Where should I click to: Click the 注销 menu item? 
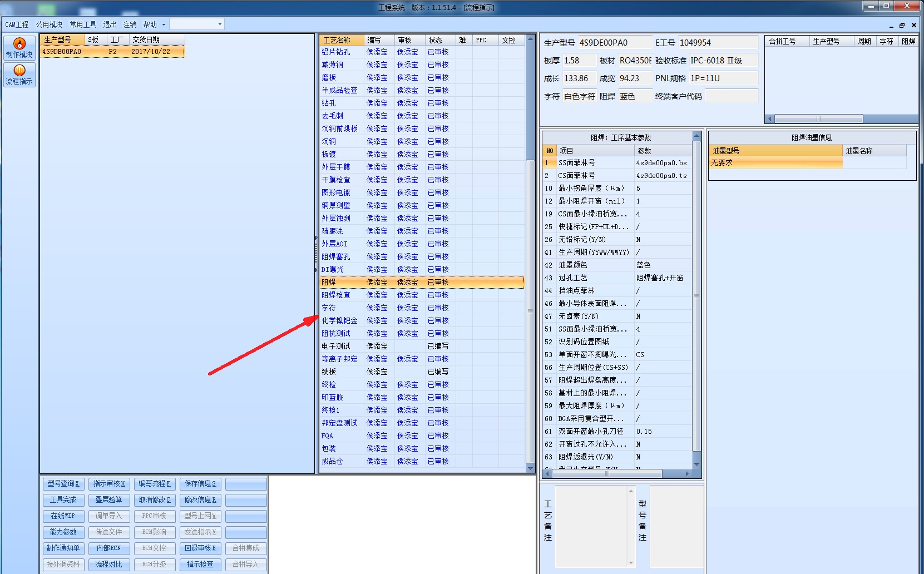pos(130,24)
